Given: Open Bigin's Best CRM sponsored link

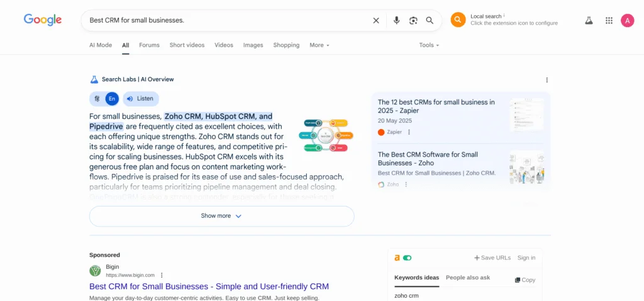Looking at the screenshot, I should [209, 287].
